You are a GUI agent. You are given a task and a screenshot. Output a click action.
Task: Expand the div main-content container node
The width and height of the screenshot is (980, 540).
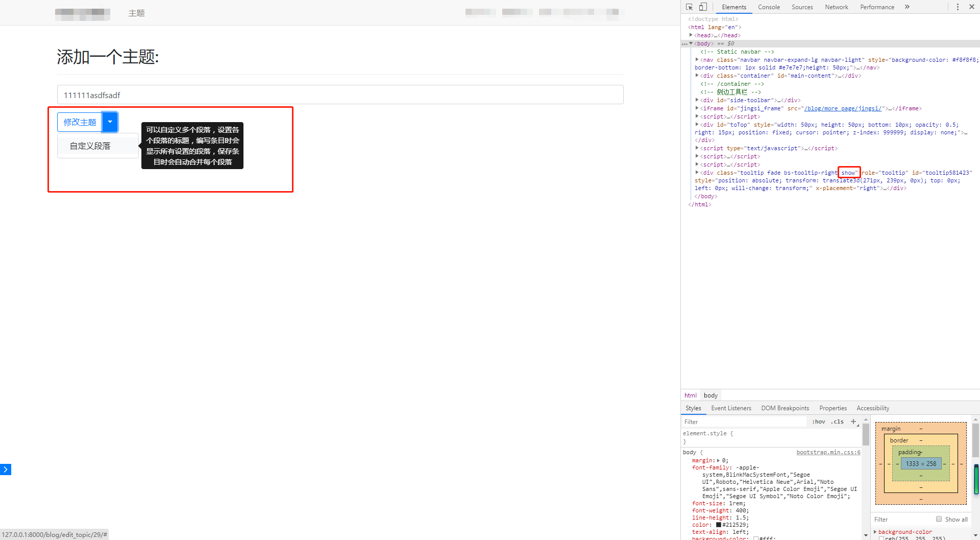pos(697,76)
